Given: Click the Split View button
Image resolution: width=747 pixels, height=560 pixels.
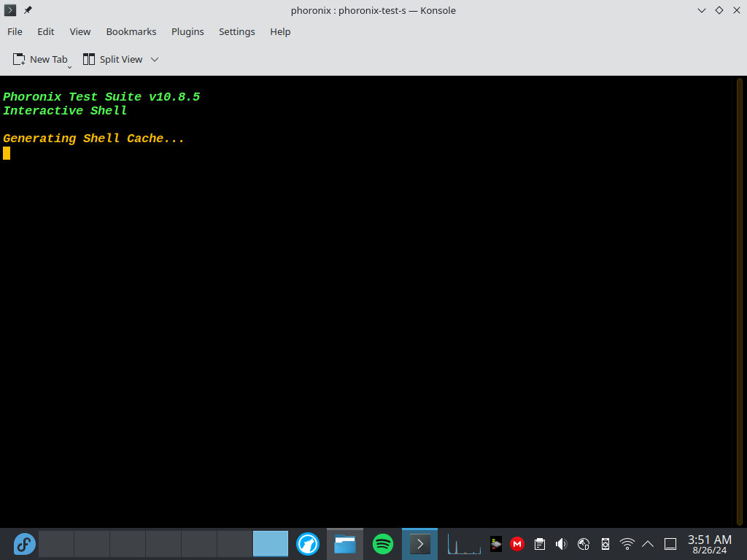Looking at the screenshot, I should [x=113, y=60].
